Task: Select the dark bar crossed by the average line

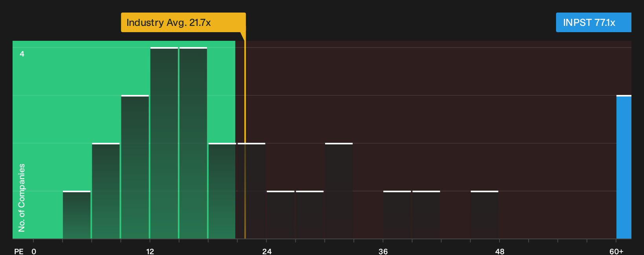Action: coord(252,191)
